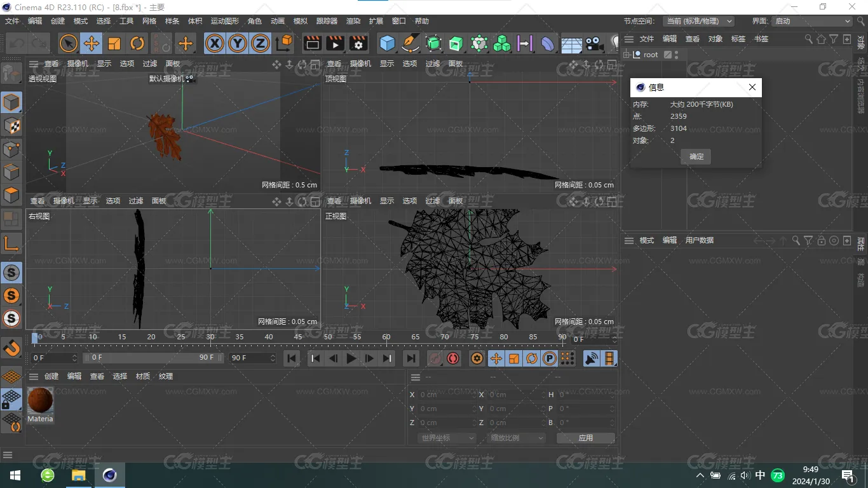Open the Cloner MoGraph icon
This screenshot has height=488, width=868.
pyautogui.click(x=502, y=43)
